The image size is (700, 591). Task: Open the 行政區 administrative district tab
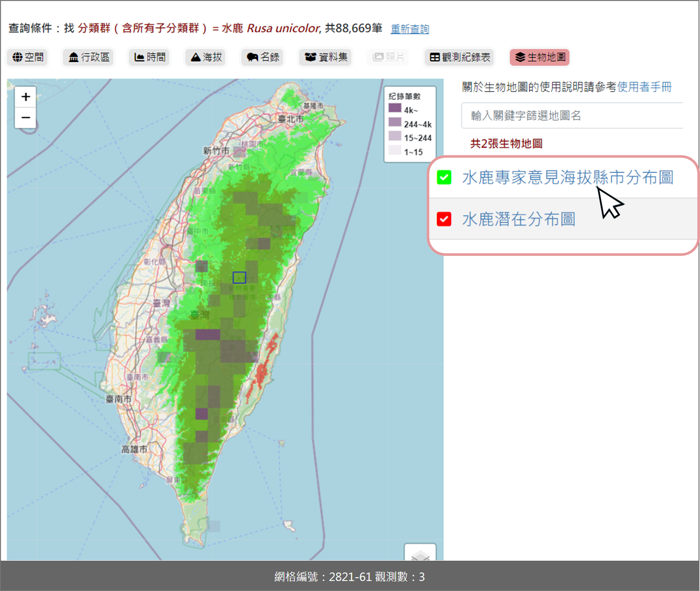(x=89, y=57)
